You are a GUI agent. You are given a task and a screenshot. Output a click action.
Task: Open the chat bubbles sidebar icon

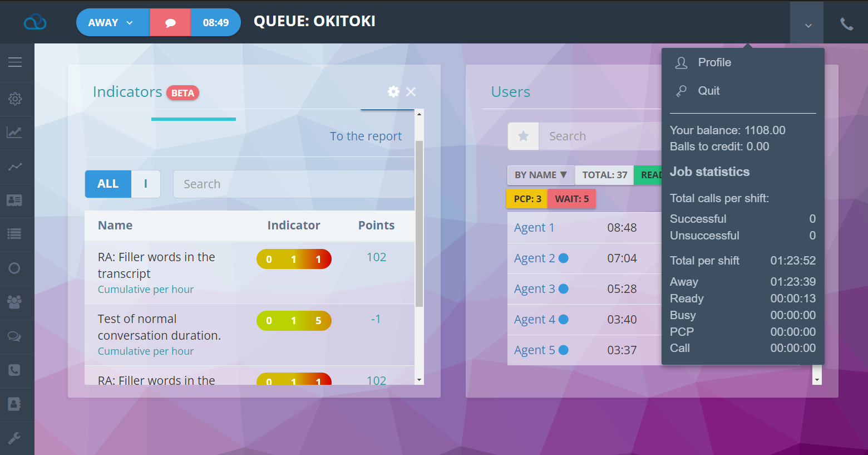(x=14, y=336)
